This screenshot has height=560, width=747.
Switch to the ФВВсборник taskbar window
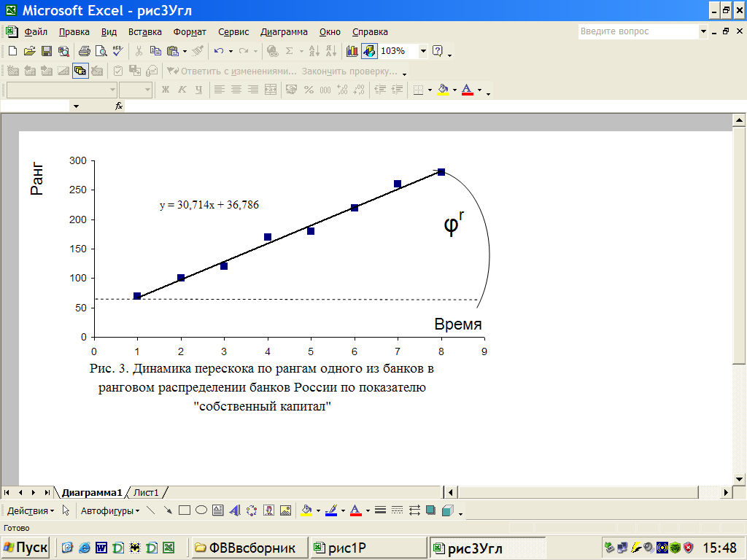(249, 548)
